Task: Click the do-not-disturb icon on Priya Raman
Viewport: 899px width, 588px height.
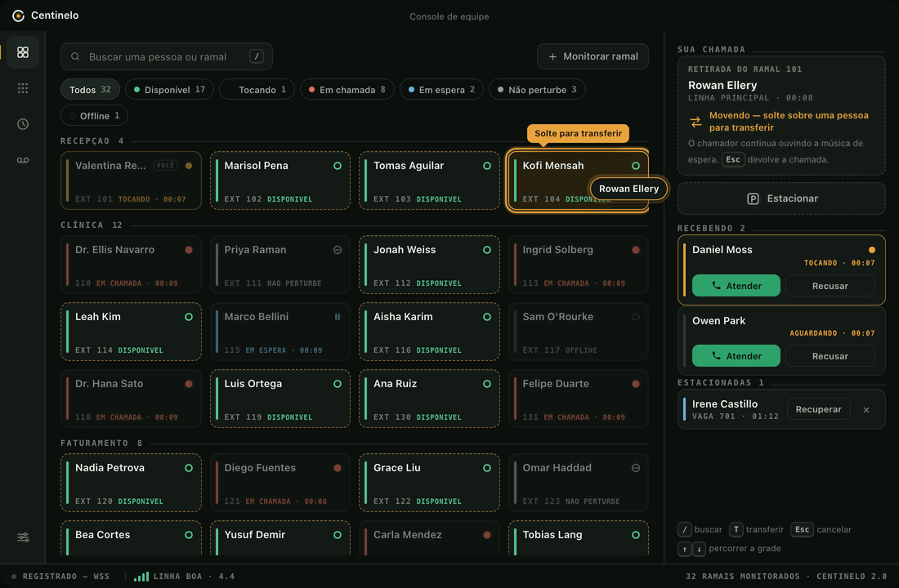Action: pos(338,250)
